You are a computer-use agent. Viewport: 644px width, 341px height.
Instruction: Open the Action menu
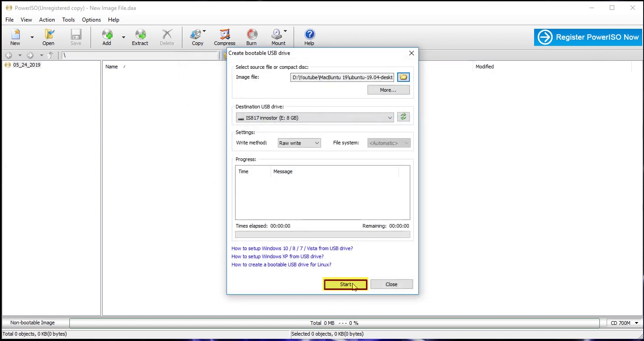tap(47, 20)
